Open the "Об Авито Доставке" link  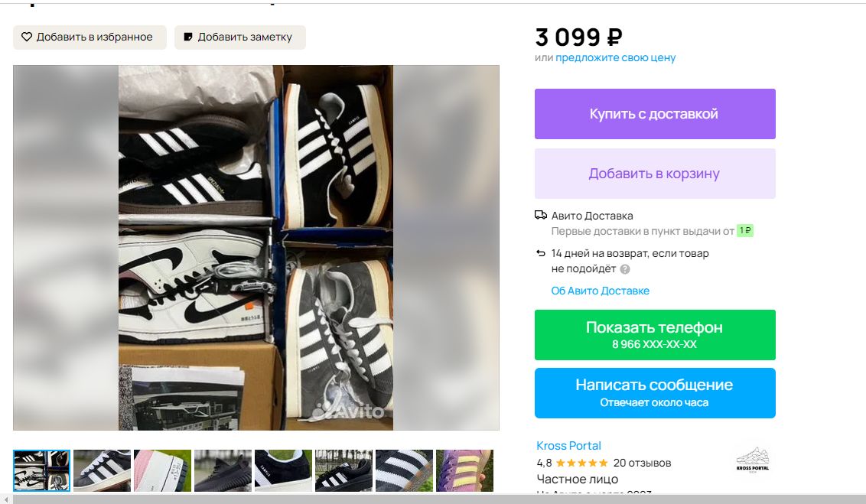click(x=600, y=291)
